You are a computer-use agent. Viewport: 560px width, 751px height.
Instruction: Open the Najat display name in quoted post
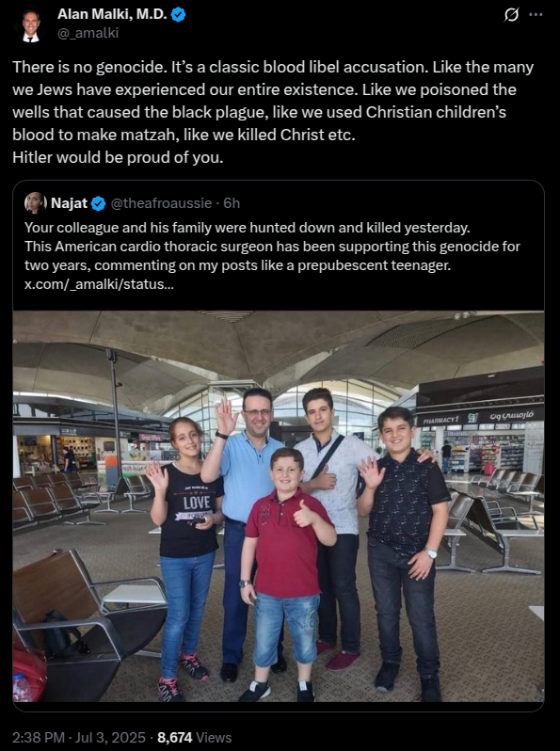click(x=69, y=203)
